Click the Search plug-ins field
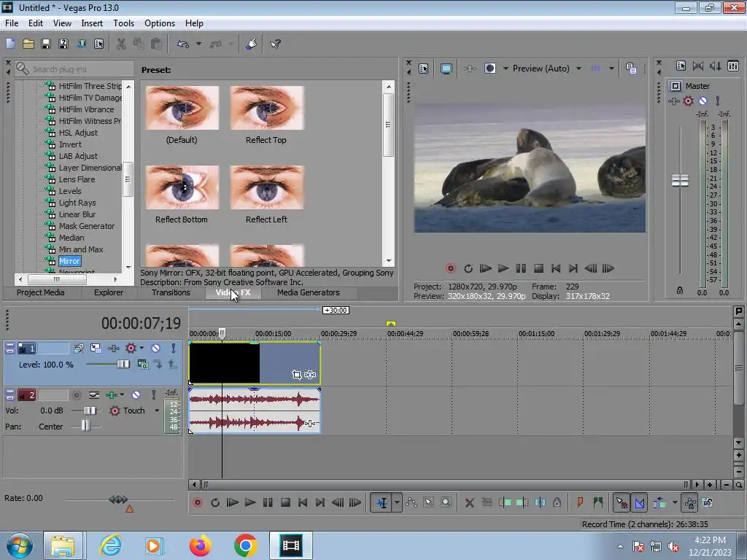747x560 pixels. click(x=74, y=69)
